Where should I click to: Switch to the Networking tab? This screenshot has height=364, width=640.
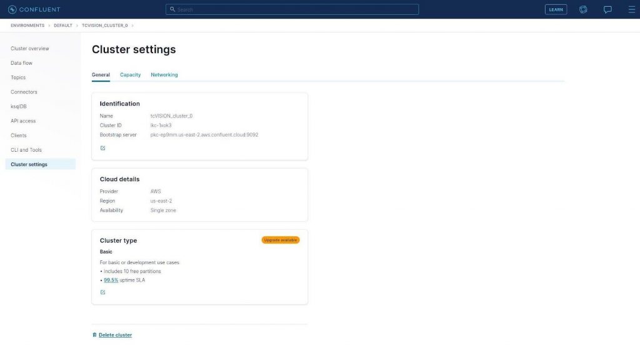164,74
